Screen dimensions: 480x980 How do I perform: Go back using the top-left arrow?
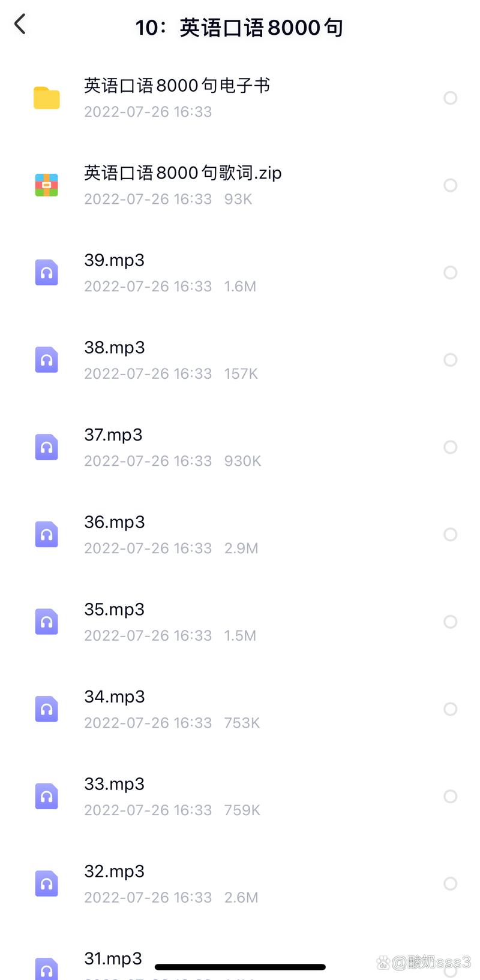point(20,25)
